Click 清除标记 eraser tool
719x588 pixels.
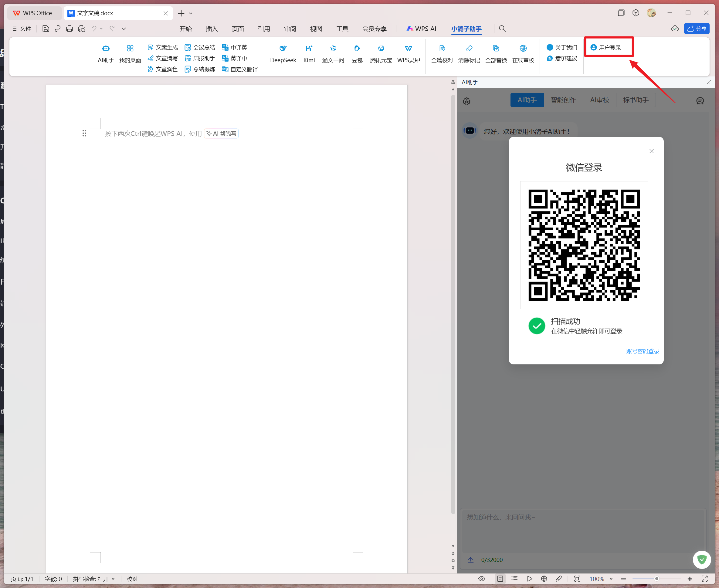tap(469, 54)
